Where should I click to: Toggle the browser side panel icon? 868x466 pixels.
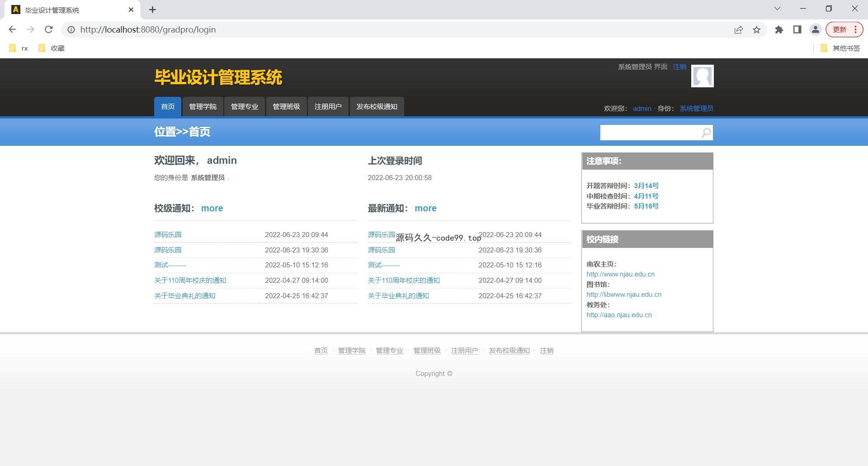pos(797,29)
